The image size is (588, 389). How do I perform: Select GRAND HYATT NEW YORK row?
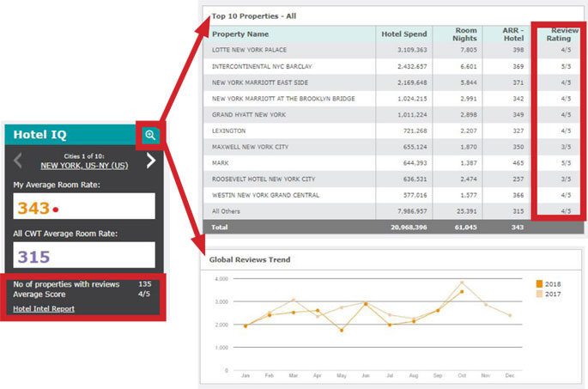(x=393, y=115)
